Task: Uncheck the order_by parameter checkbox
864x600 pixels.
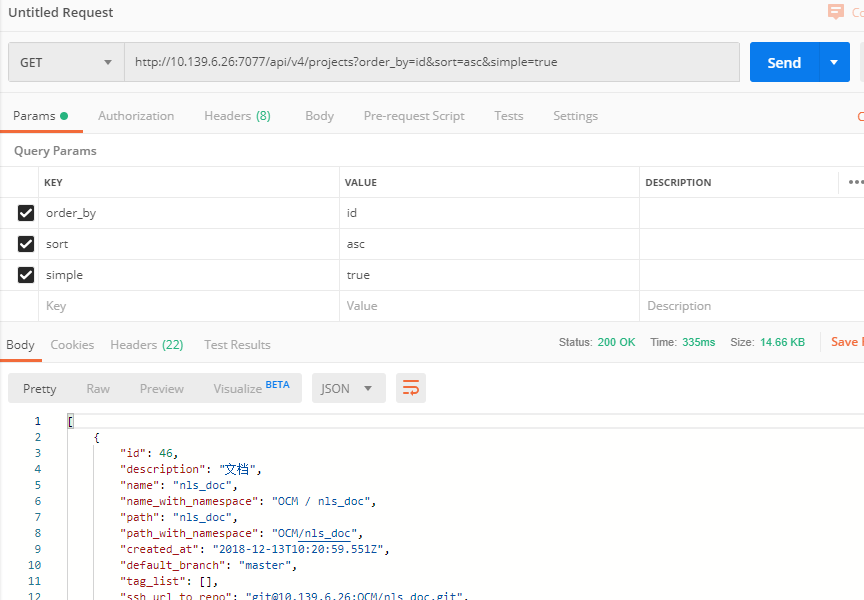Action: coord(26,213)
